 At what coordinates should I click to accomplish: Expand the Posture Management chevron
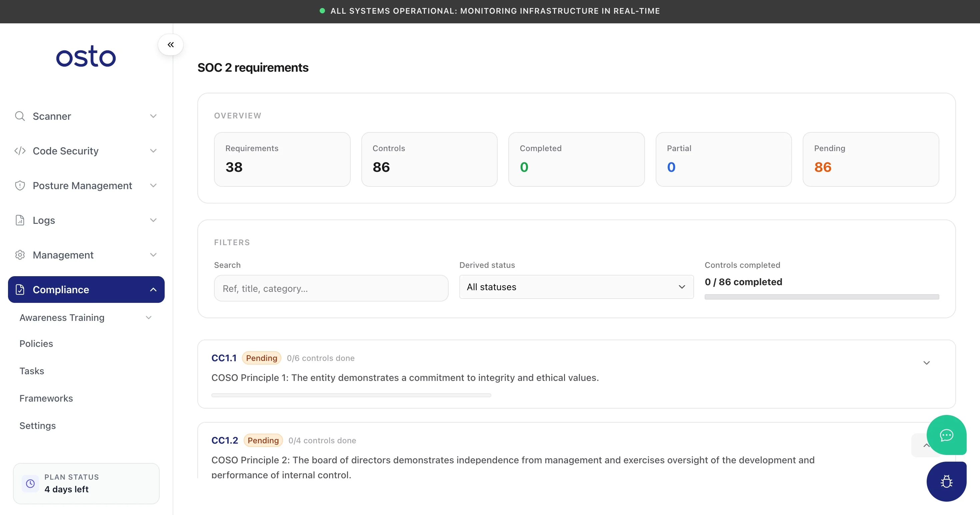click(x=153, y=185)
